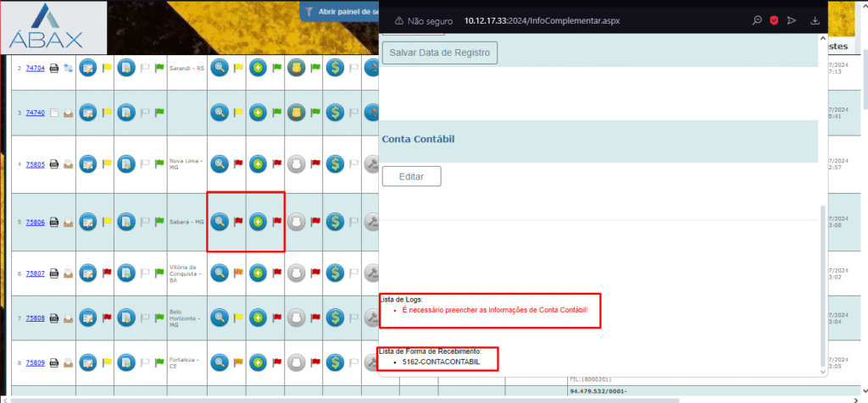Click the printer icon next to 75807
Image resolution: width=868 pixels, height=403 pixels.
(x=53, y=273)
